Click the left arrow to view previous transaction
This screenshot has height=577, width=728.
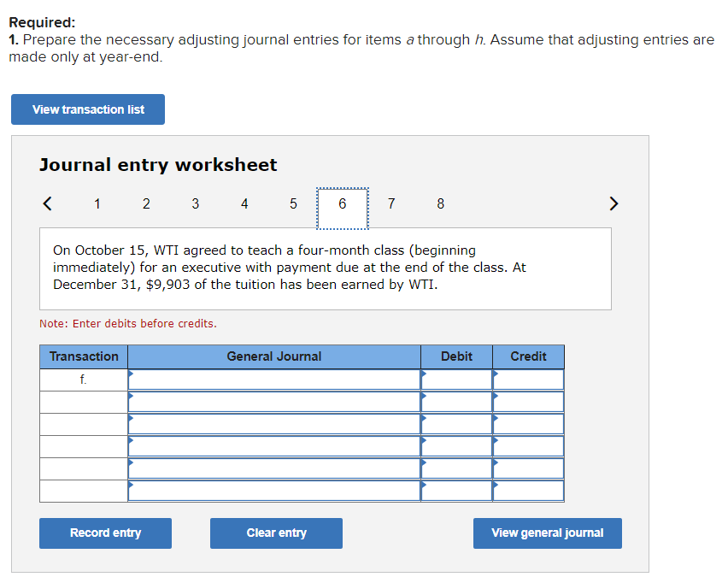click(47, 203)
